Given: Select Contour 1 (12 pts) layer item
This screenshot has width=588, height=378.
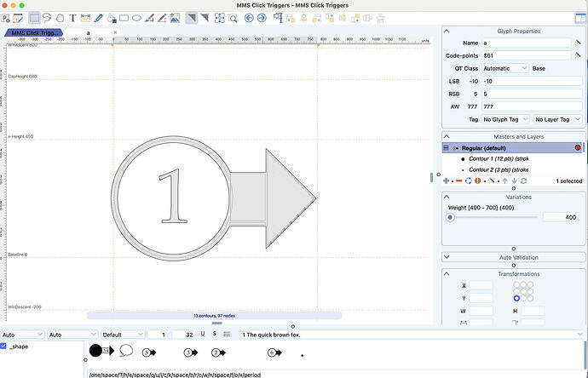Looking at the screenshot, I should 499,159.
